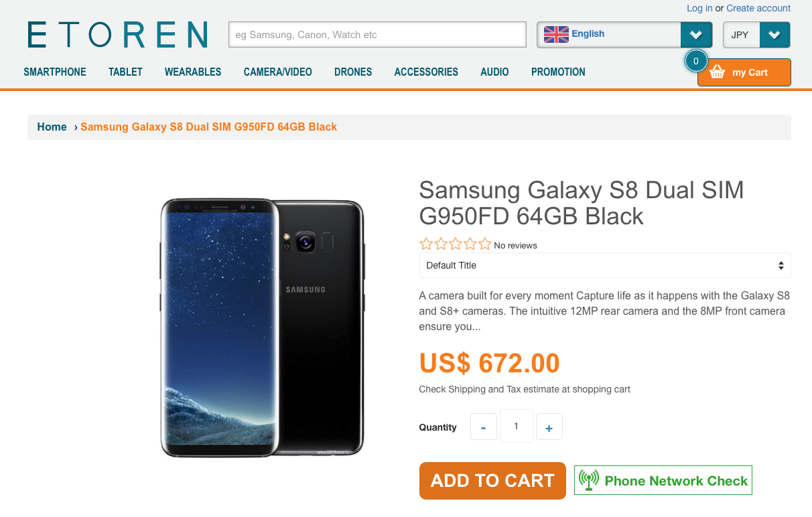Click the first review star
Screen dimensions: 812x517
click(x=426, y=244)
